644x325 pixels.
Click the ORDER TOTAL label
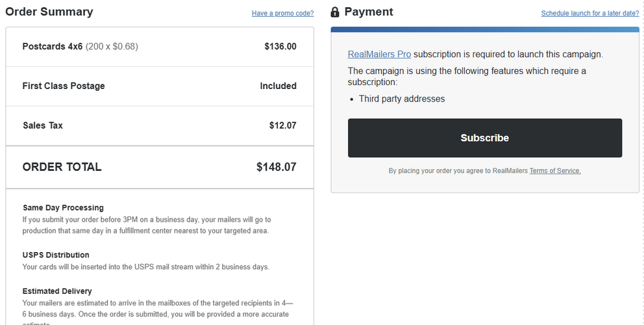click(62, 167)
